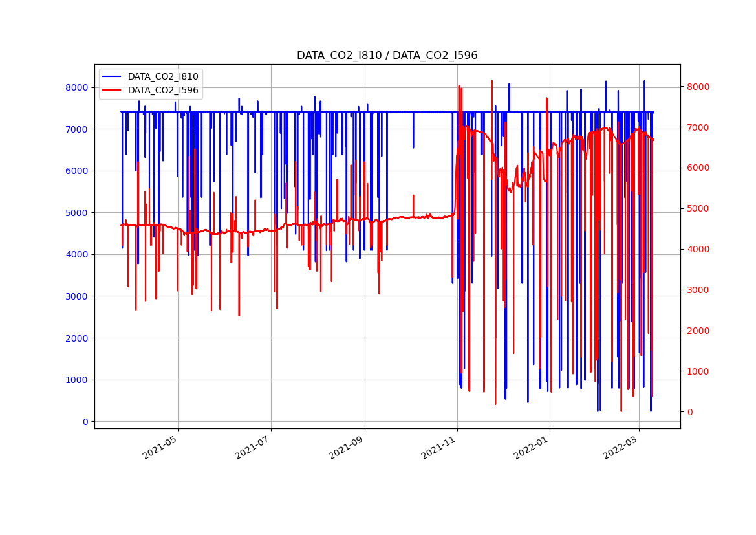Select the DATA_CO2_I596 legend label
The image size is (756, 535).
(x=163, y=91)
